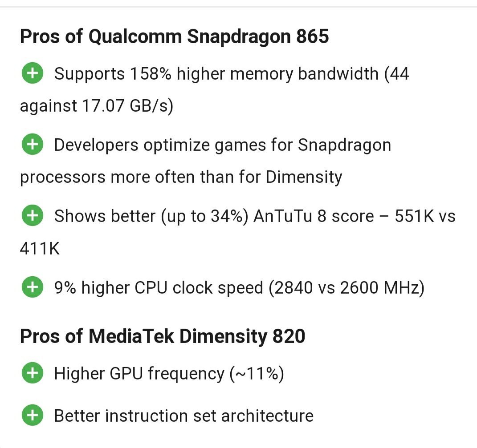The height and width of the screenshot is (448, 477).
Task: Click the text Developers optimize games for Snapdragon
Action: point(223,145)
